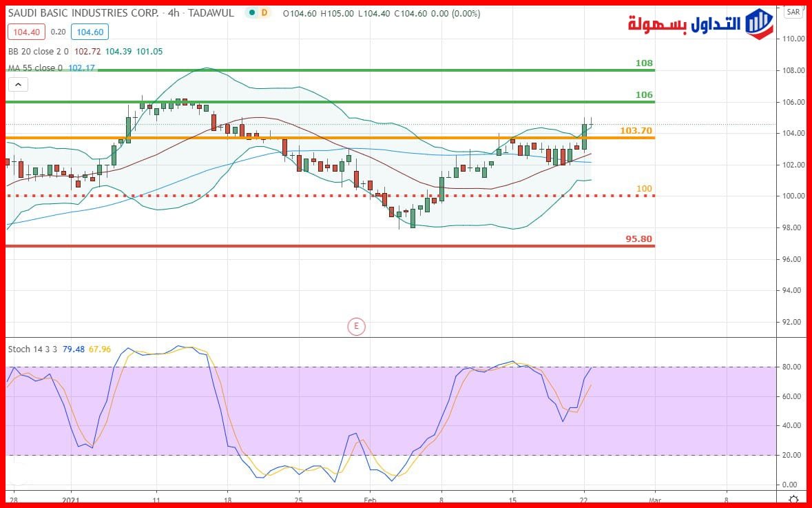Click the H105.00 high value in header
Image resolution: width=812 pixels, height=508 pixels.
337,14
